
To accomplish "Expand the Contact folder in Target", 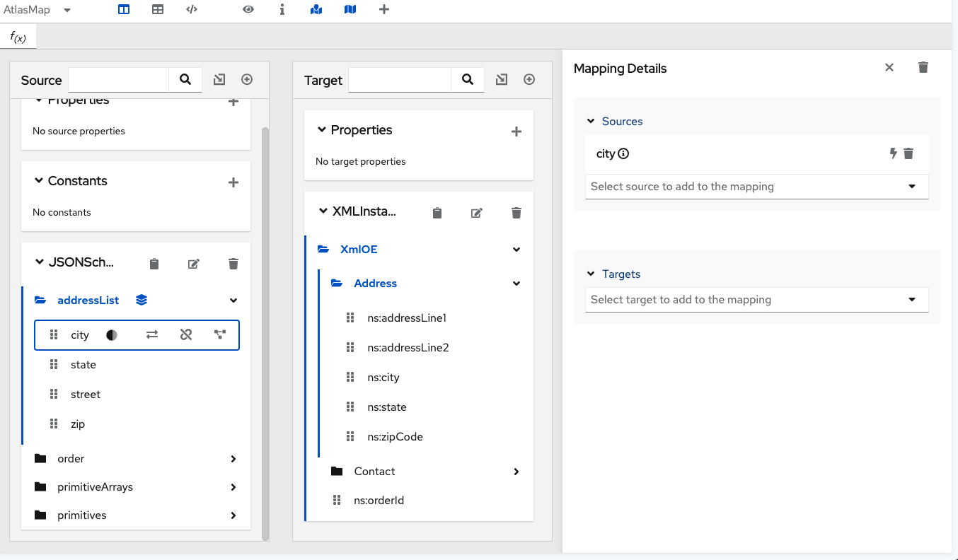I will point(516,472).
